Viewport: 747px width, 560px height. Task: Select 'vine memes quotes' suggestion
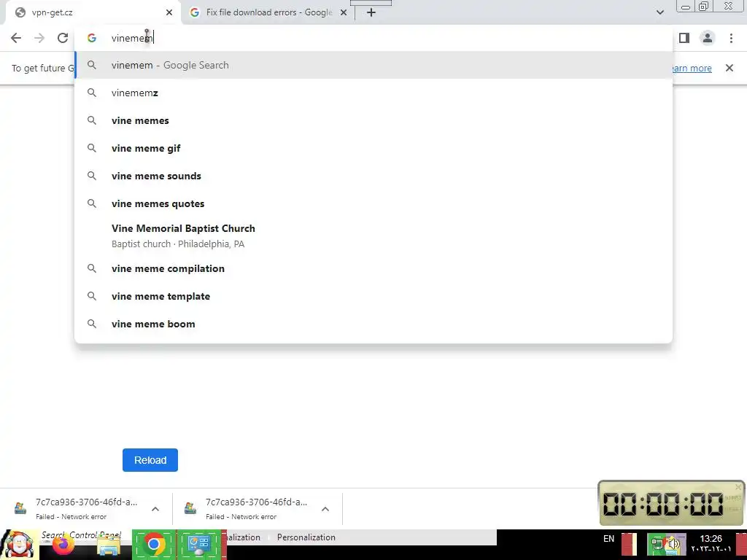tap(373, 203)
